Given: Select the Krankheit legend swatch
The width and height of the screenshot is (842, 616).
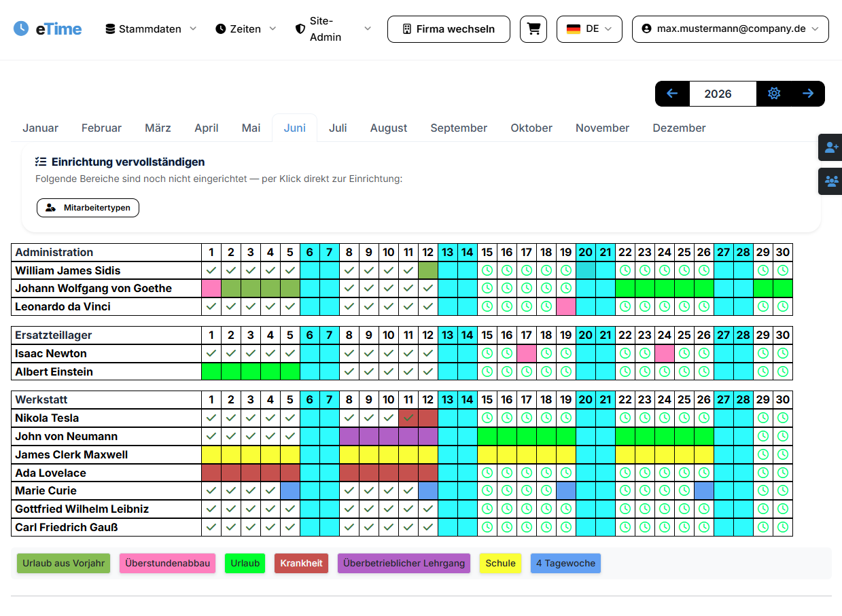Looking at the screenshot, I should (302, 563).
